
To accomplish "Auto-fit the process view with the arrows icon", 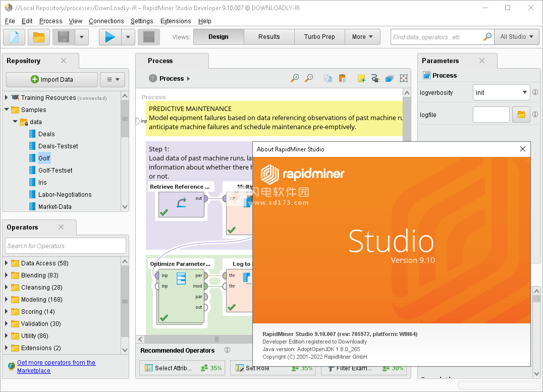I will coord(403,78).
